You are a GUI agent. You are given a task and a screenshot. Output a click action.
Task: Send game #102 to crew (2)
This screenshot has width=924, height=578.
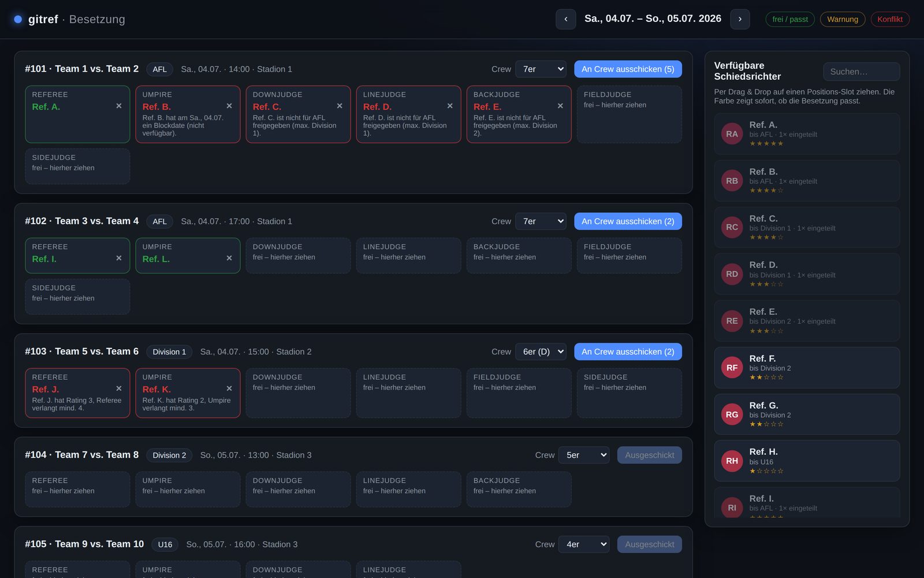(x=628, y=221)
